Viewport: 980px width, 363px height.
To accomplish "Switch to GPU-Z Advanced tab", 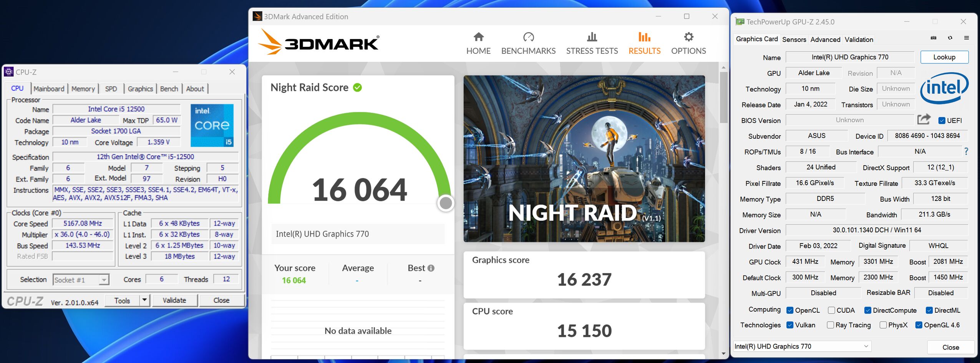I will point(825,40).
